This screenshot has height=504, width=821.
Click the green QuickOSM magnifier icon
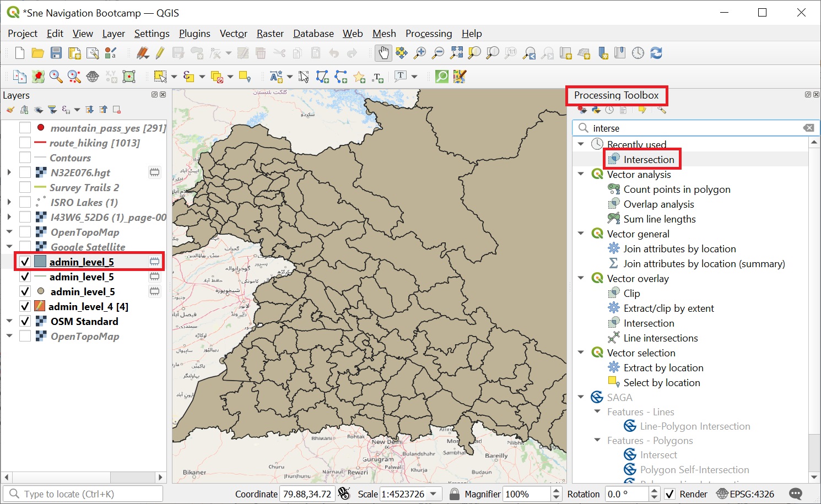click(442, 77)
